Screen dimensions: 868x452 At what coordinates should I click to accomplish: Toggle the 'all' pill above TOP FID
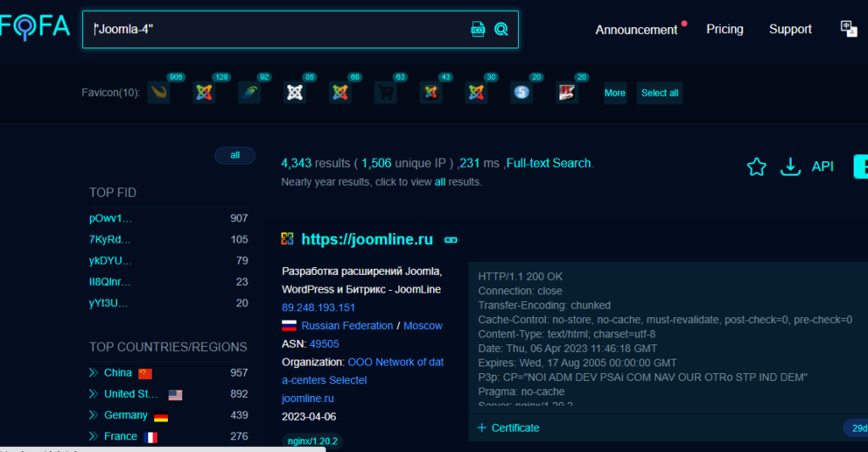235,155
